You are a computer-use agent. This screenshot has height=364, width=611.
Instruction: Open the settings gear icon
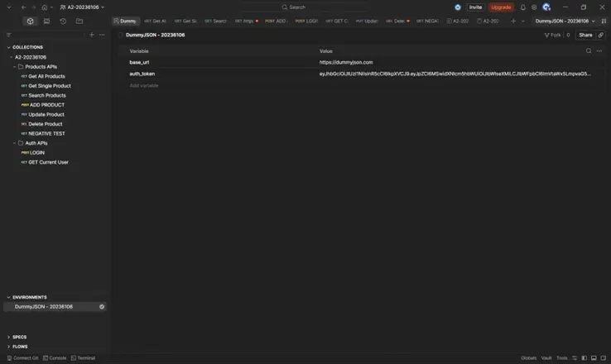(x=534, y=7)
